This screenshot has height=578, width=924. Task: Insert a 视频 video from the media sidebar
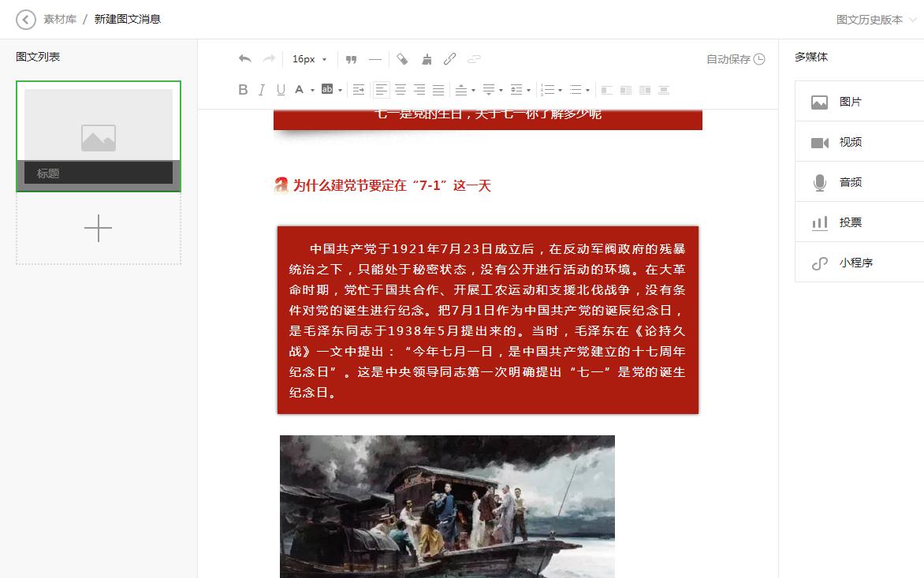[851, 141]
